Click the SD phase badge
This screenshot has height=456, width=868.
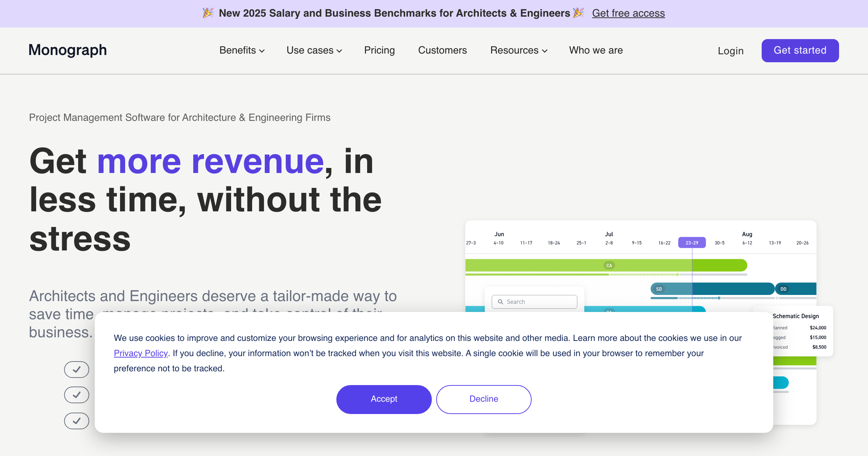pos(659,289)
